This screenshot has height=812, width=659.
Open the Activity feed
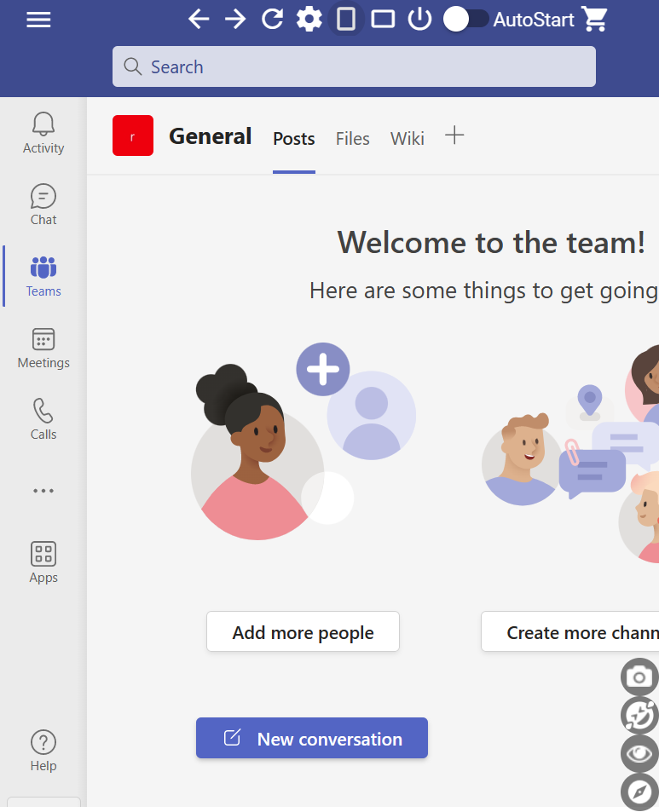click(43, 134)
